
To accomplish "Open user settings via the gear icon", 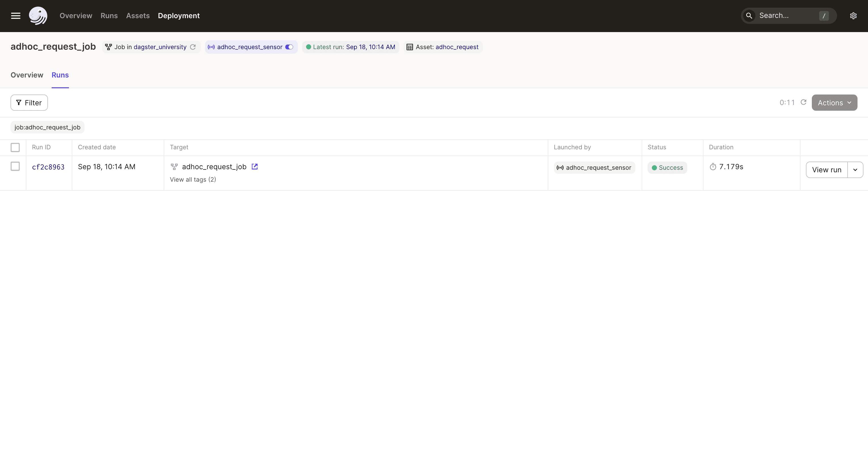I will coord(854,16).
